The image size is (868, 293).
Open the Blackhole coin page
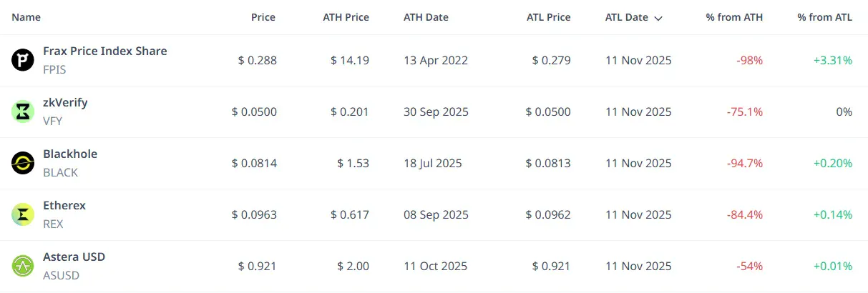point(70,154)
